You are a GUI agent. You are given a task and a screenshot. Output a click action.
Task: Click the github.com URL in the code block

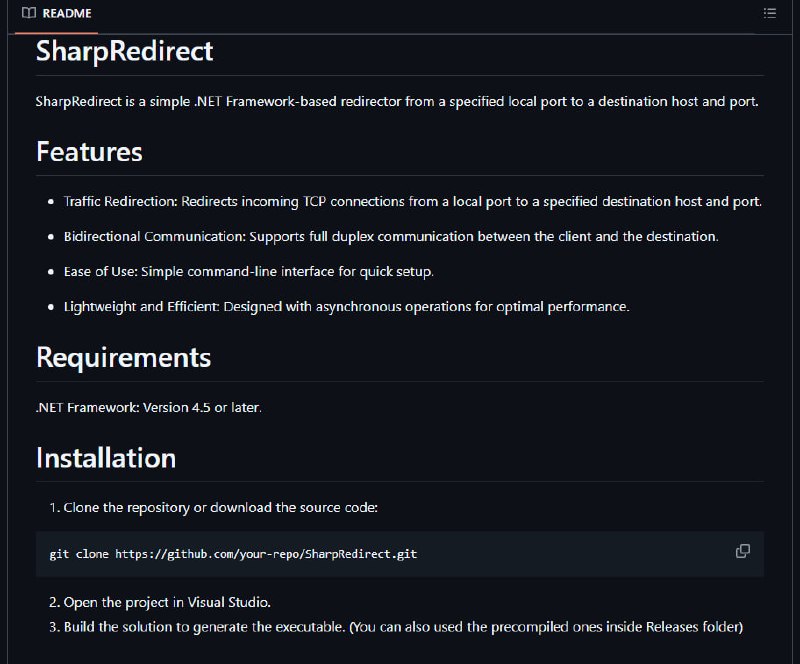(x=266, y=554)
